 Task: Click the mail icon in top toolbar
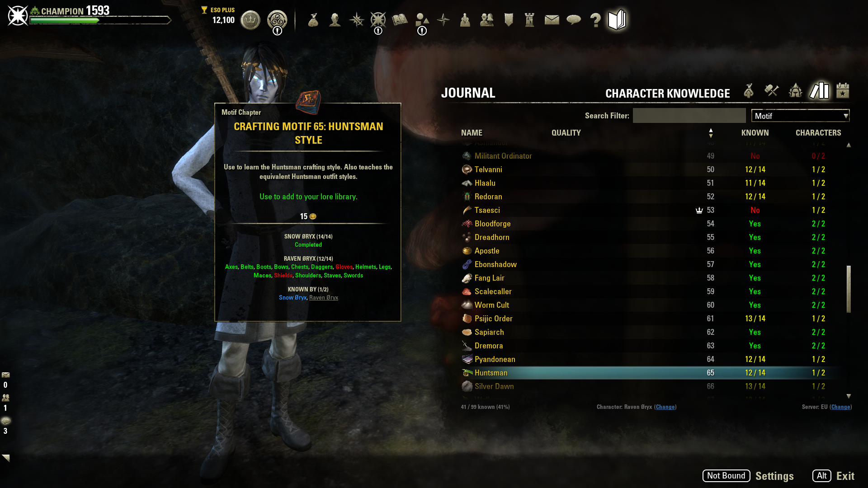coord(550,20)
